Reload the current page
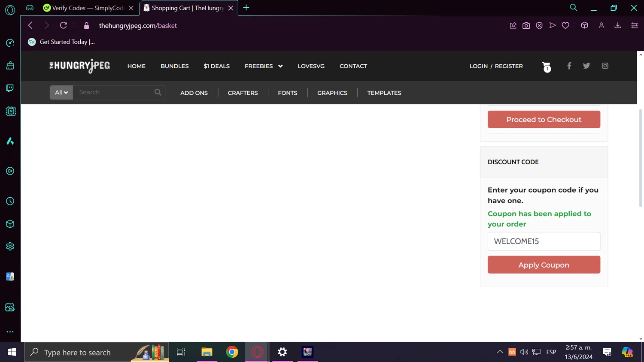The width and height of the screenshot is (644, 362). coord(63,25)
